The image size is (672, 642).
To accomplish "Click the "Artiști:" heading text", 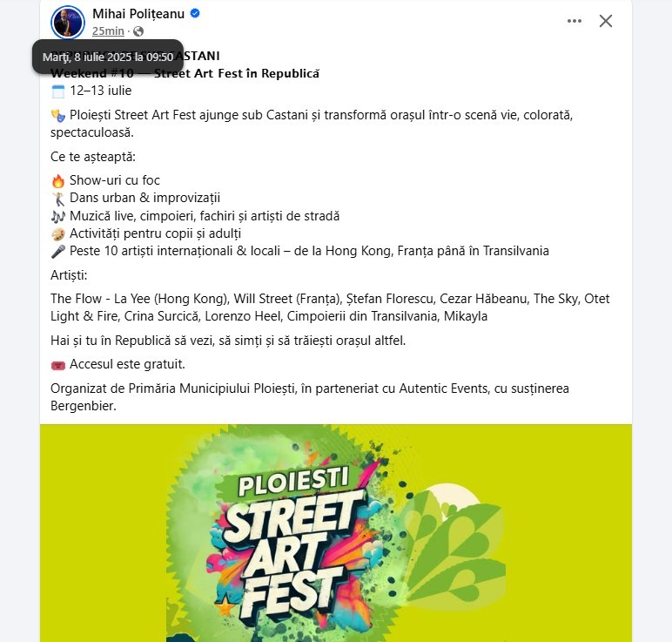I will 70,275.
